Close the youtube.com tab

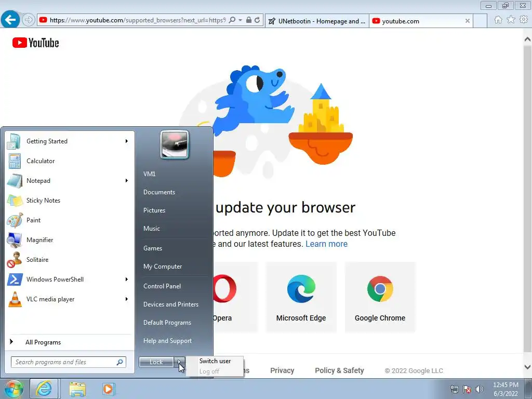(x=467, y=21)
